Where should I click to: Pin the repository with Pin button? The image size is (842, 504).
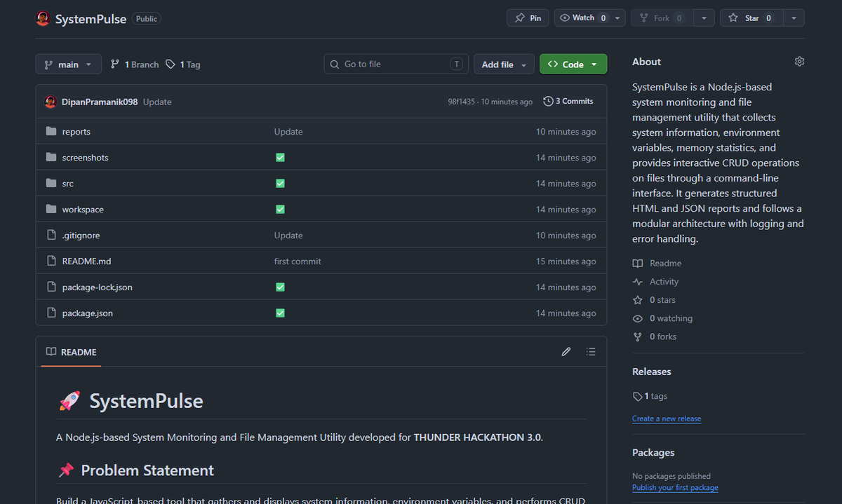coord(528,18)
